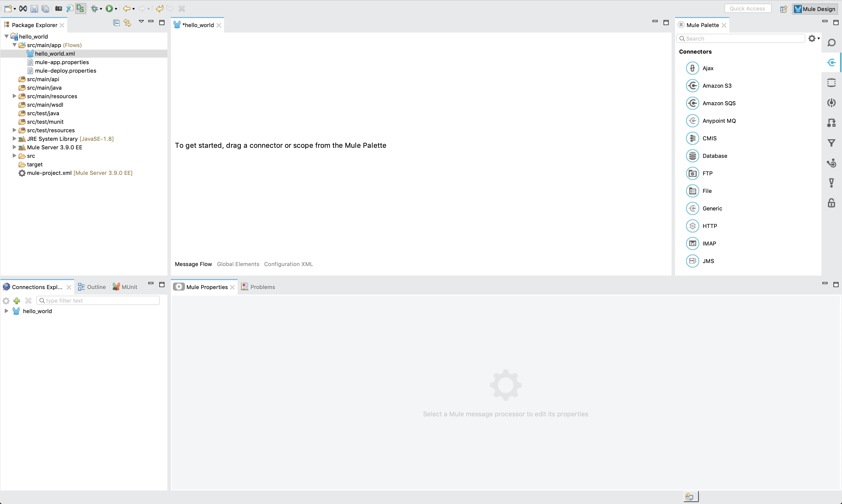
Task: Open the Problems tab
Action: (x=258, y=287)
